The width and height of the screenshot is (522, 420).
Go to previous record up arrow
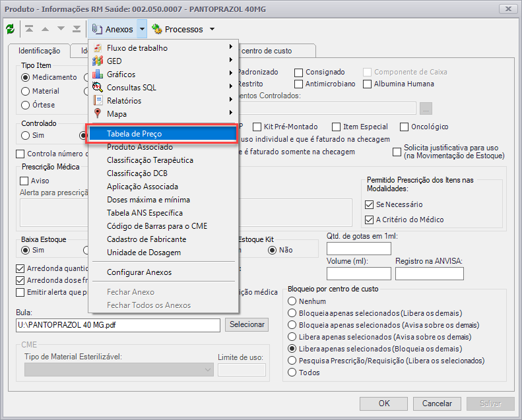click(x=45, y=29)
